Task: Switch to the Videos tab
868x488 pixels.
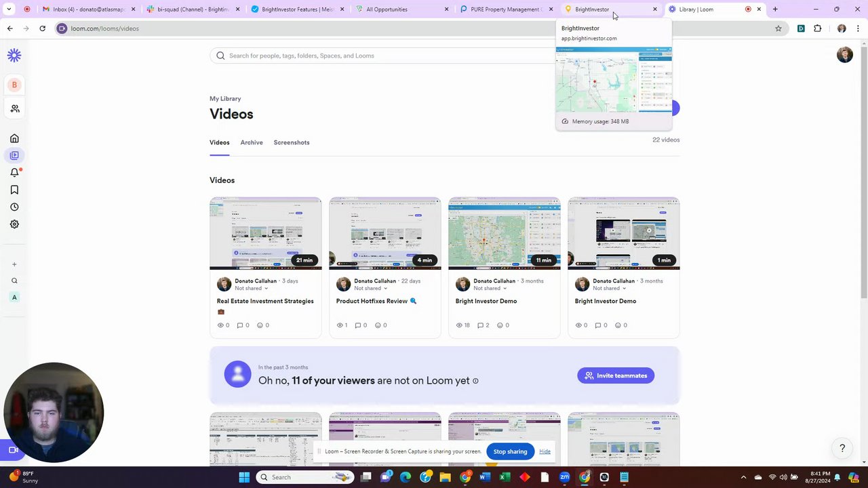Action: (x=219, y=142)
